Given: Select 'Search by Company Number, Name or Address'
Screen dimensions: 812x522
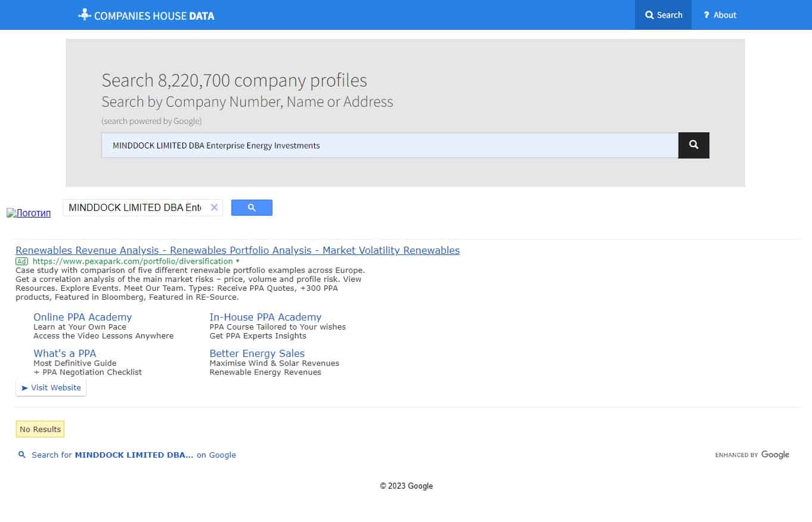Looking at the screenshot, I should coord(247,101).
